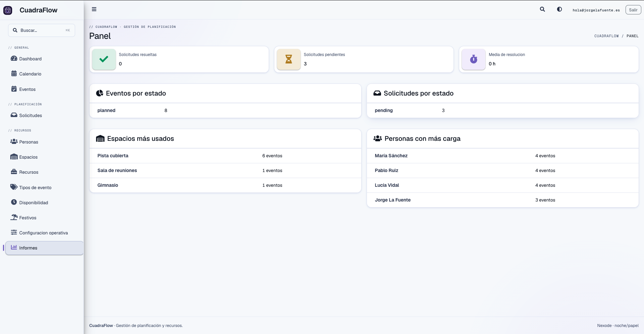Go to Eventos in sidebar
Screen dimensions: 644x334
click(44, 89)
